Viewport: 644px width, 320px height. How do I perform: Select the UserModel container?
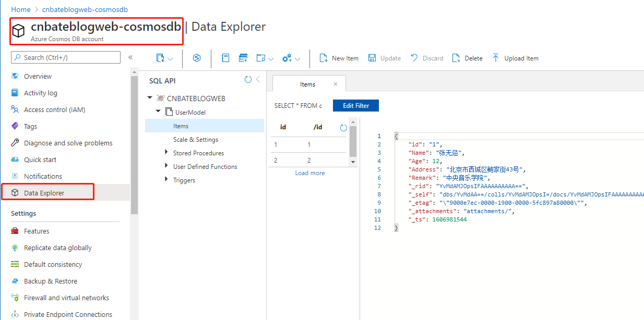(x=190, y=112)
